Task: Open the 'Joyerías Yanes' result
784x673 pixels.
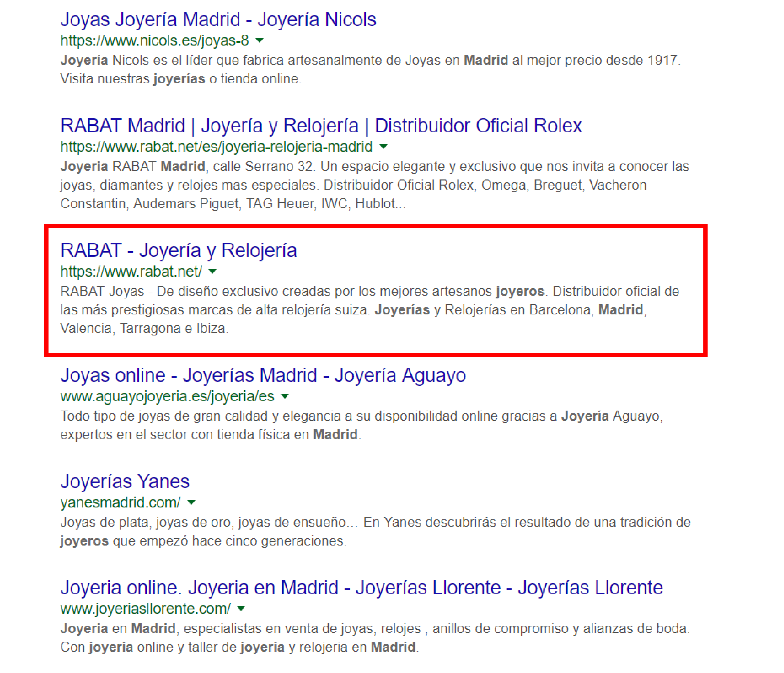Action: [x=125, y=481]
